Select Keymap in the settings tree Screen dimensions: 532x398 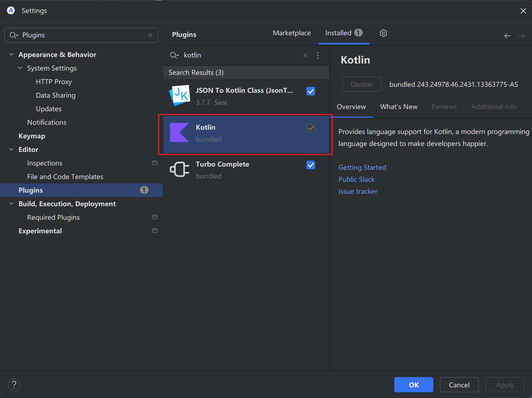pos(32,136)
